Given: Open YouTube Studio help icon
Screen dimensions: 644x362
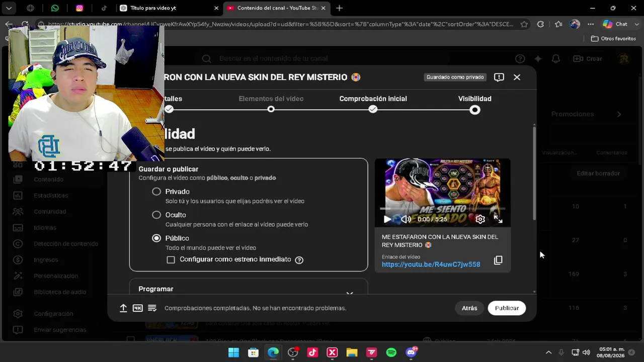Looking at the screenshot, I should (520, 59).
